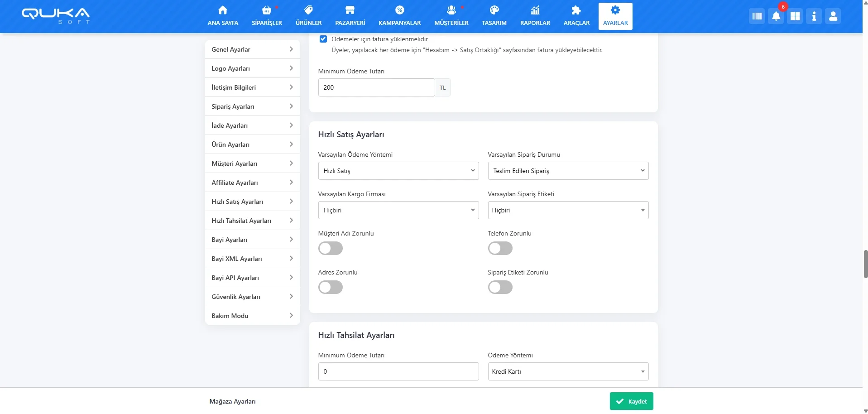Open the info icon in header
The width and height of the screenshot is (868, 414).
pyautogui.click(x=814, y=17)
